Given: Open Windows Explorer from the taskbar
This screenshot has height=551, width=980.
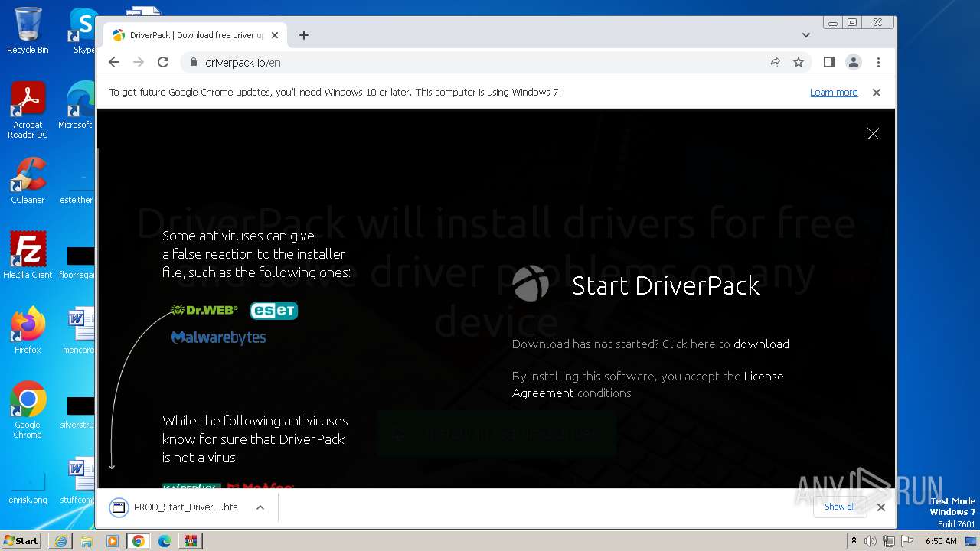Looking at the screenshot, I should tap(87, 541).
